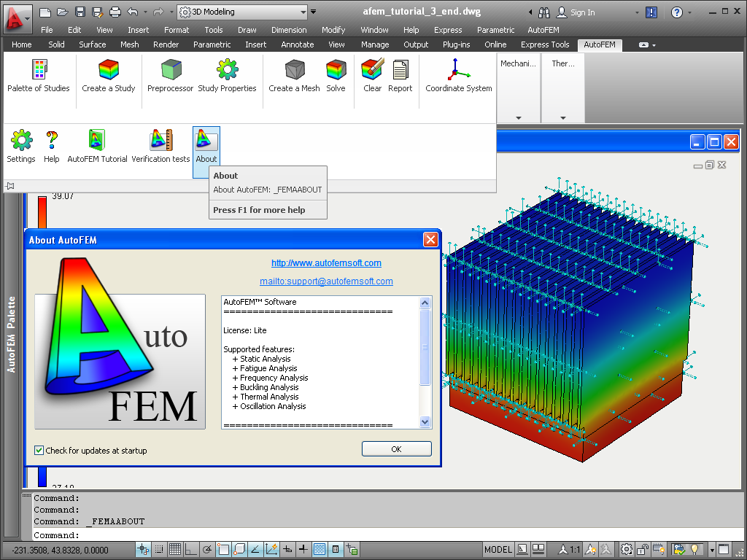The width and height of the screenshot is (747, 560).
Task: Select the Coordinate System tool
Action: click(459, 76)
